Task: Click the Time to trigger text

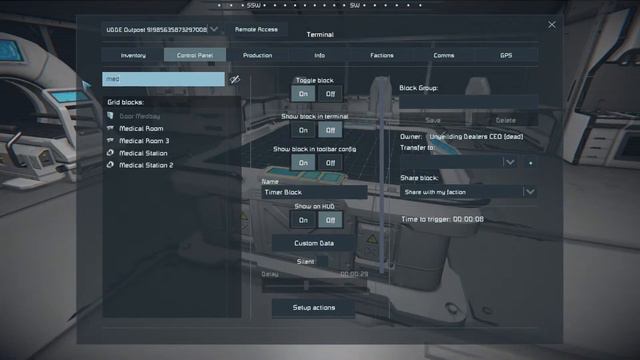Action: click(x=442, y=219)
